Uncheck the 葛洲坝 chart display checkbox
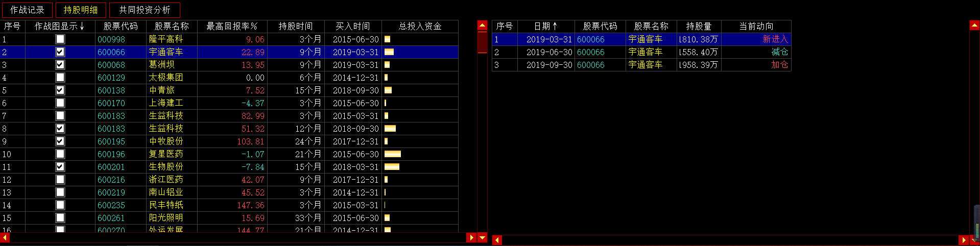This screenshot has width=980, height=246. click(x=60, y=65)
